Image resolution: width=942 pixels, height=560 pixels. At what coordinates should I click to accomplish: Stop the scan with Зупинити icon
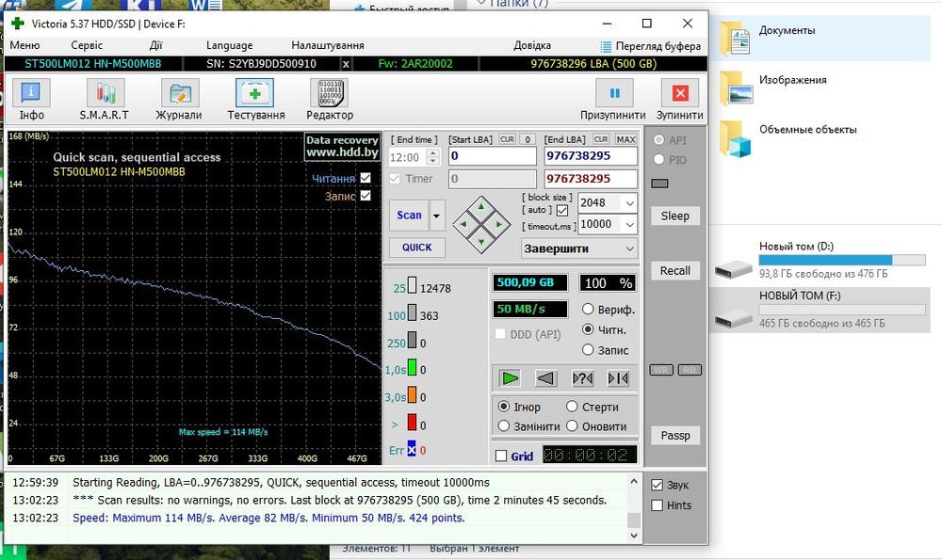click(x=680, y=94)
